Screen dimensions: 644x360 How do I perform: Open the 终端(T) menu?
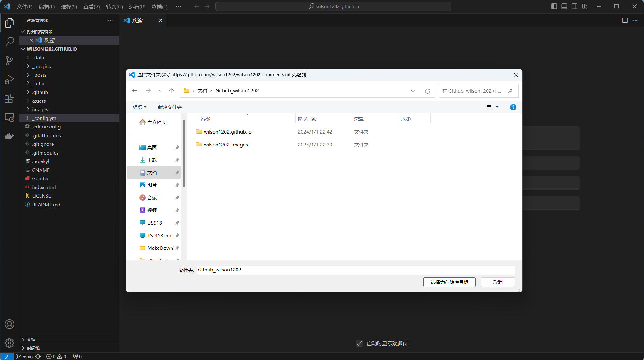tap(160, 6)
